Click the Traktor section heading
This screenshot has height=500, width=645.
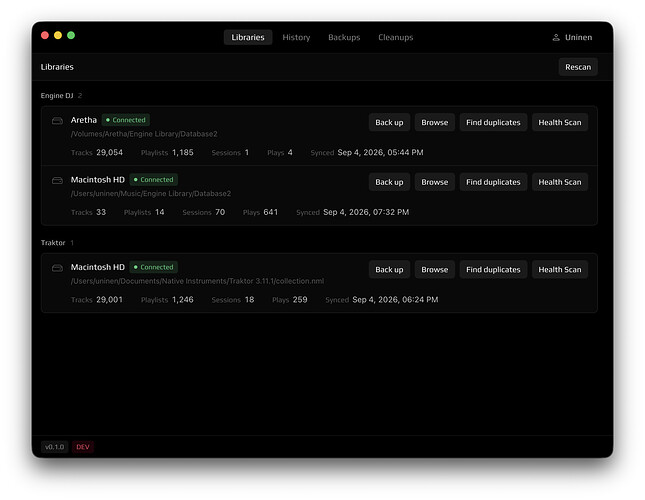(53, 243)
